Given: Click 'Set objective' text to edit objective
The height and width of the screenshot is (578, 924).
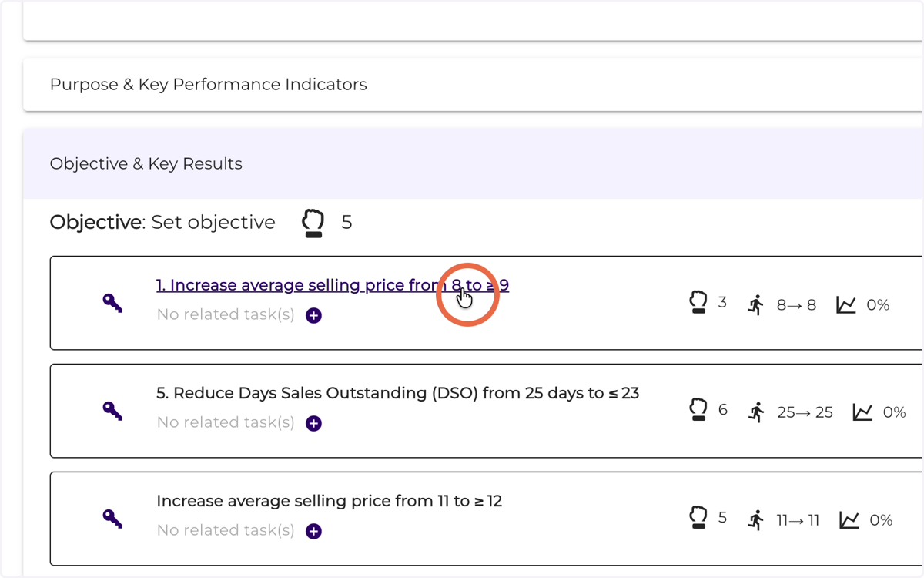Looking at the screenshot, I should [213, 222].
